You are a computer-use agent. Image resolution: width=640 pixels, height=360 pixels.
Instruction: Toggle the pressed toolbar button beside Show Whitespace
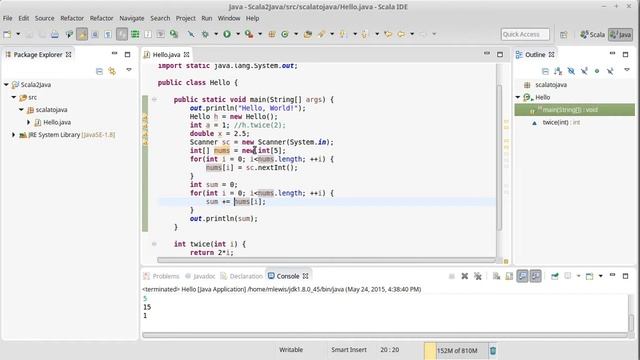[x=122, y=35]
